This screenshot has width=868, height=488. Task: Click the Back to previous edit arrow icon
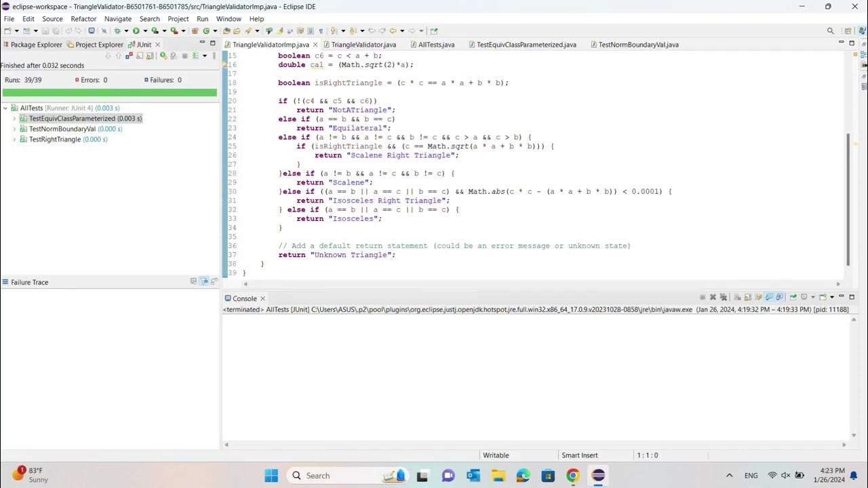point(372,30)
